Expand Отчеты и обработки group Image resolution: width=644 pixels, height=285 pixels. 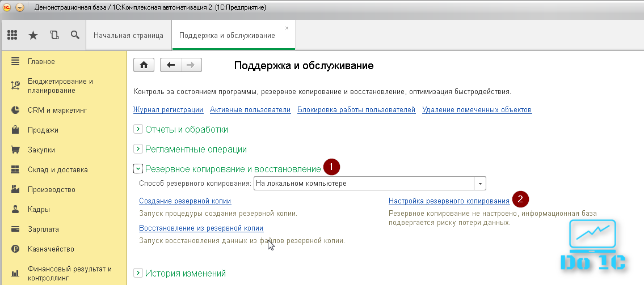click(138, 129)
